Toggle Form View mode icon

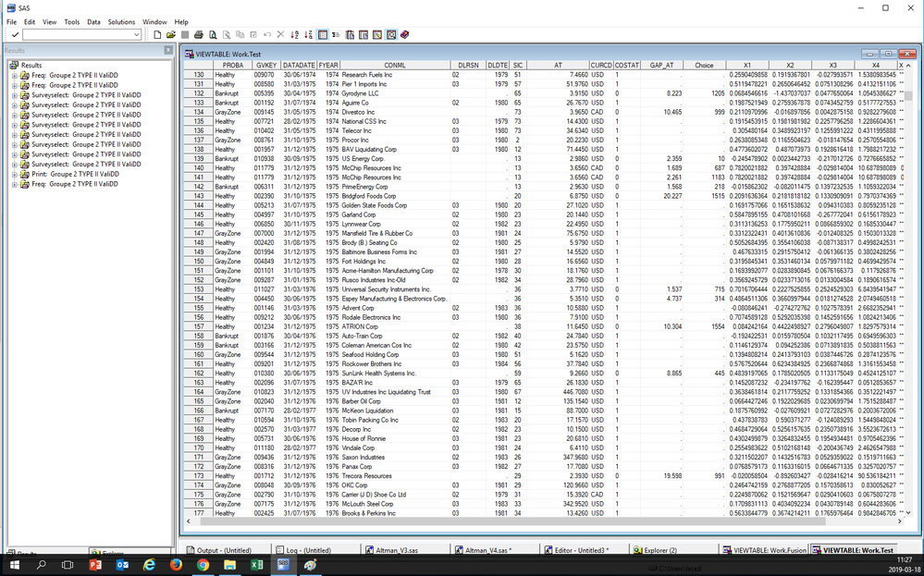coord(336,35)
